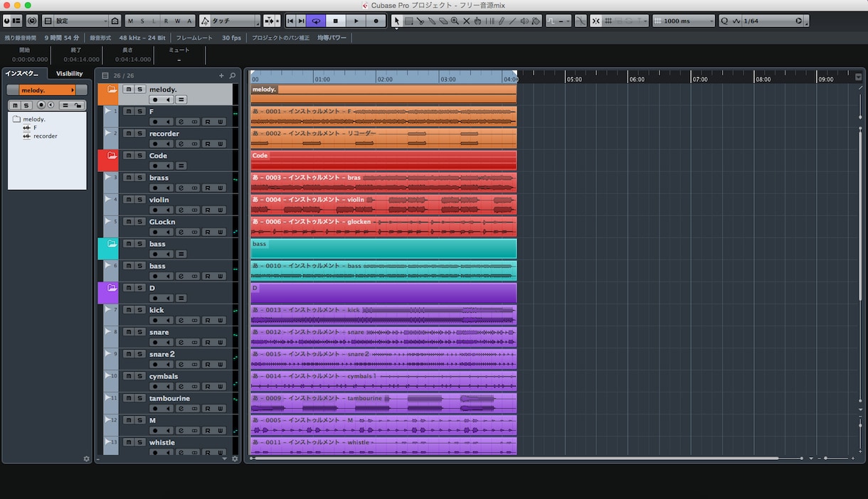Select the Range Selection tool
Image resolution: width=868 pixels, height=499 pixels.
coord(409,21)
